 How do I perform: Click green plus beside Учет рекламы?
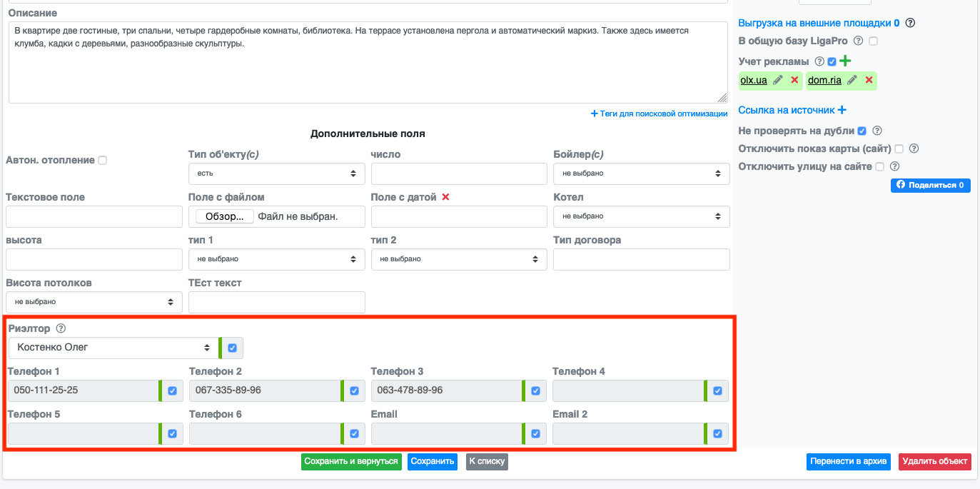click(845, 61)
